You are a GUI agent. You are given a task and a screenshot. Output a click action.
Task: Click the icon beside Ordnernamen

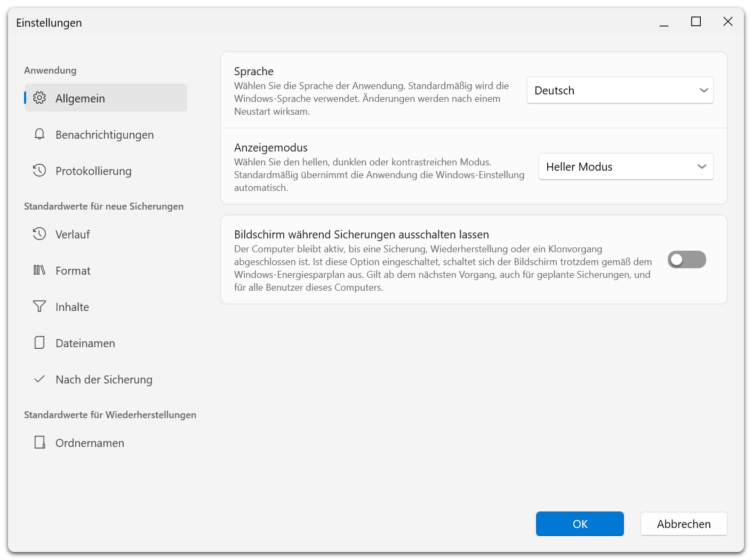pyautogui.click(x=39, y=442)
